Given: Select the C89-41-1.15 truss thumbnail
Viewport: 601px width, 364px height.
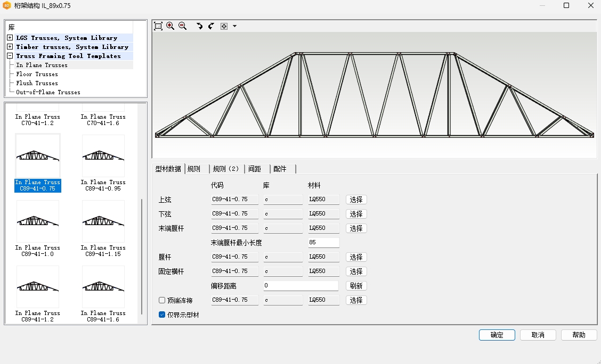Looking at the screenshot, I should (103, 221).
